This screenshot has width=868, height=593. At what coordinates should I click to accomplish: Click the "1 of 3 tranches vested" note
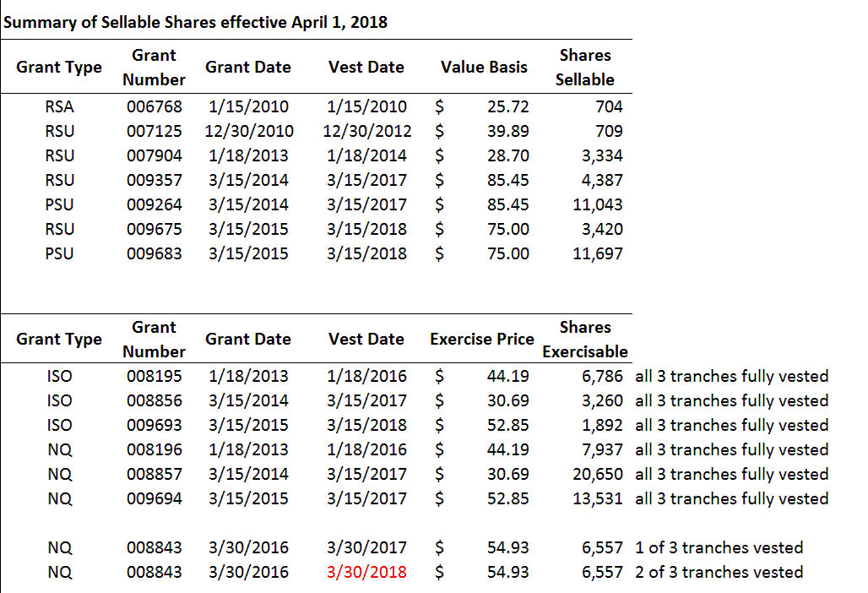719,547
